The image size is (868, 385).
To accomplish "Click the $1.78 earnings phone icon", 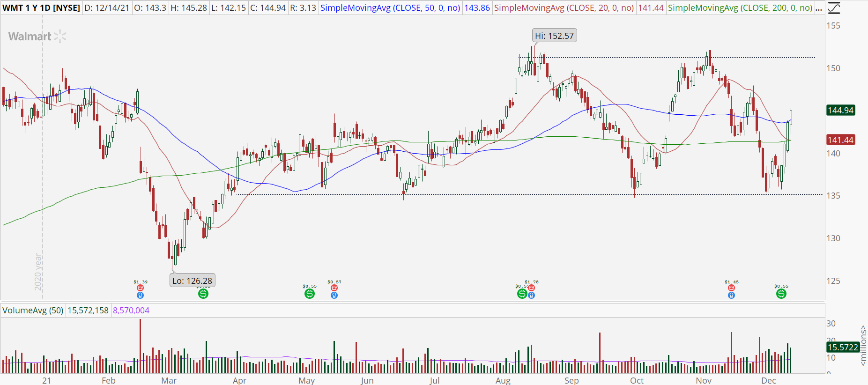I will point(531,288).
